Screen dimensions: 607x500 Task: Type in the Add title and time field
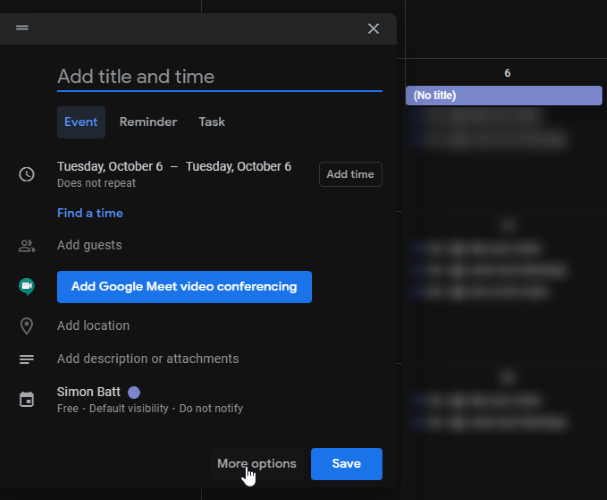(x=219, y=77)
